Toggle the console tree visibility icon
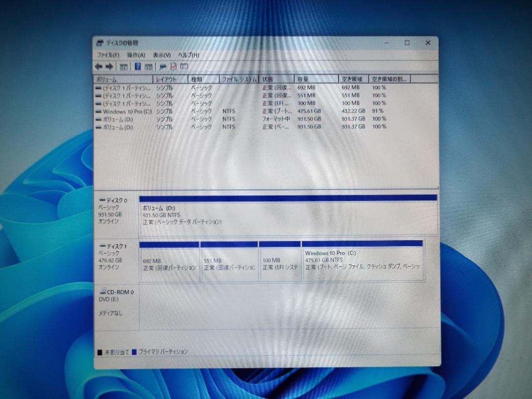 [x=124, y=66]
